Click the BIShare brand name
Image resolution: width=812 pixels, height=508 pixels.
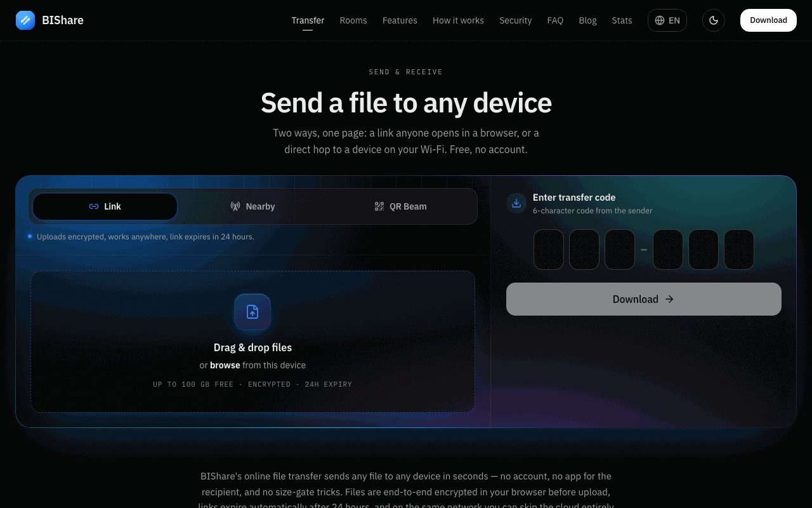(63, 20)
